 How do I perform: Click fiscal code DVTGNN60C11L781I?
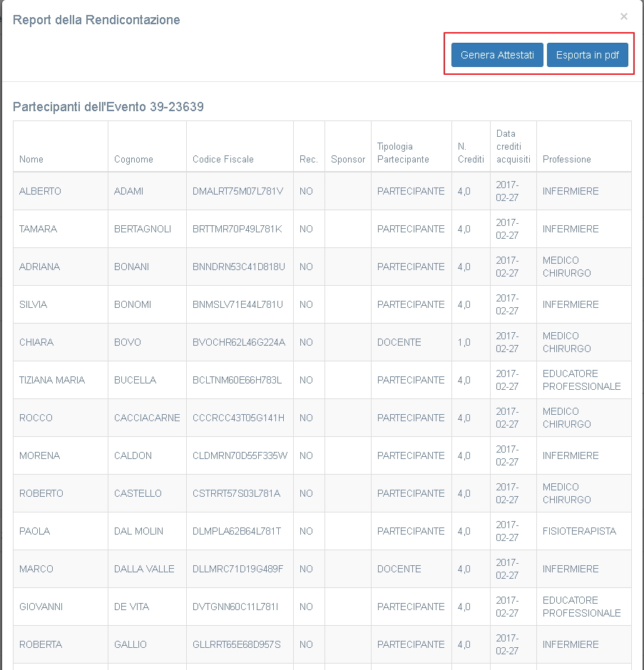point(235,607)
